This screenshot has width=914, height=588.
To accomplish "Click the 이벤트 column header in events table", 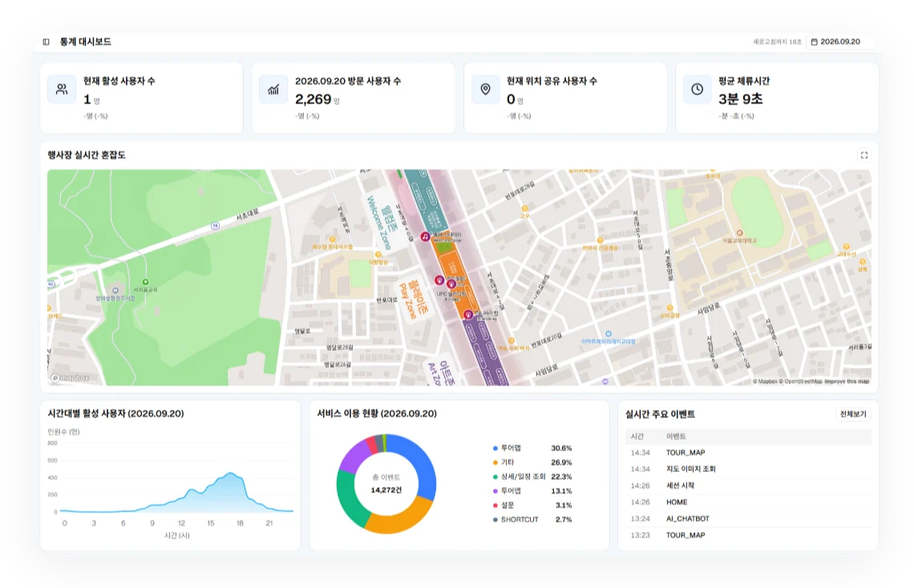I will coord(676,437).
